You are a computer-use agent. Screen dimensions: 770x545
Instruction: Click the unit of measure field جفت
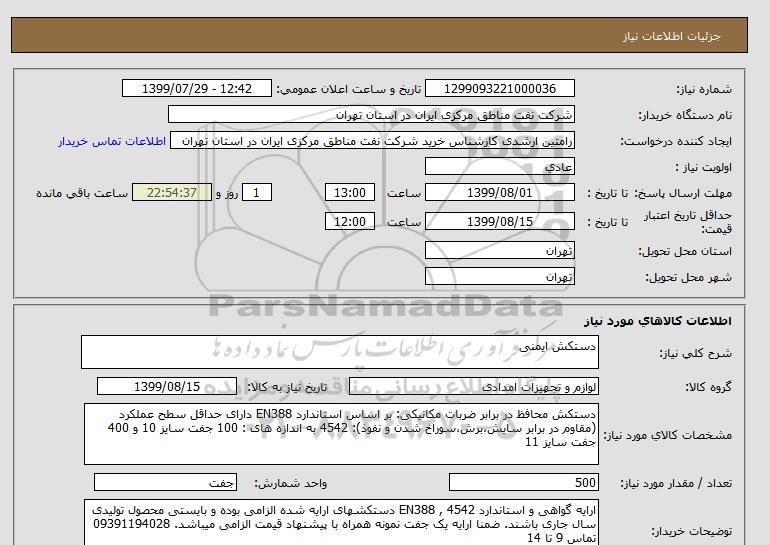[165, 483]
